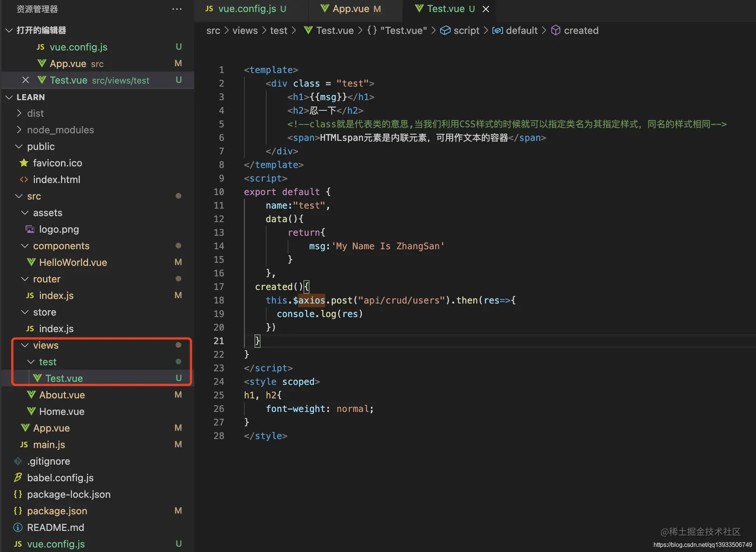This screenshot has height=552, width=756.
Task: Click "api/crud/users" string in code
Action: click(x=401, y=300)
